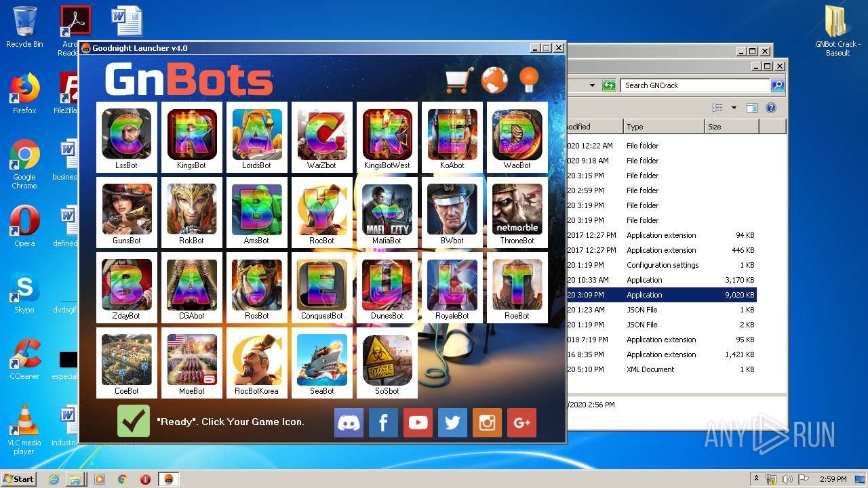Select the ThroneBot game icon

517,212
